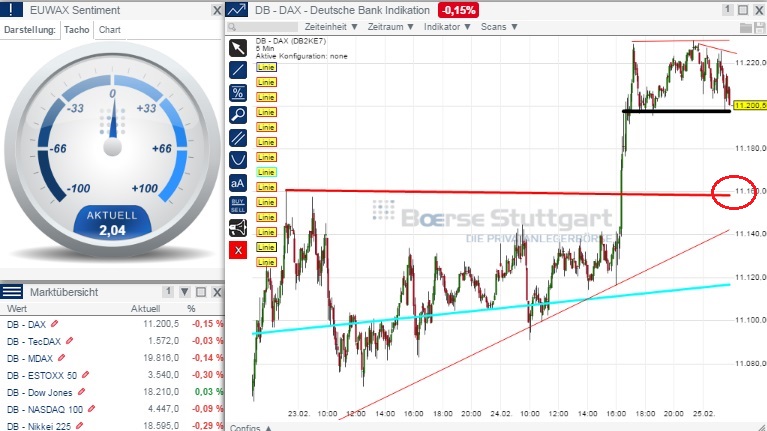Screen dimensions: 767x431
Task: Choose the percent retracement tool
Action: tap(238, 92)
